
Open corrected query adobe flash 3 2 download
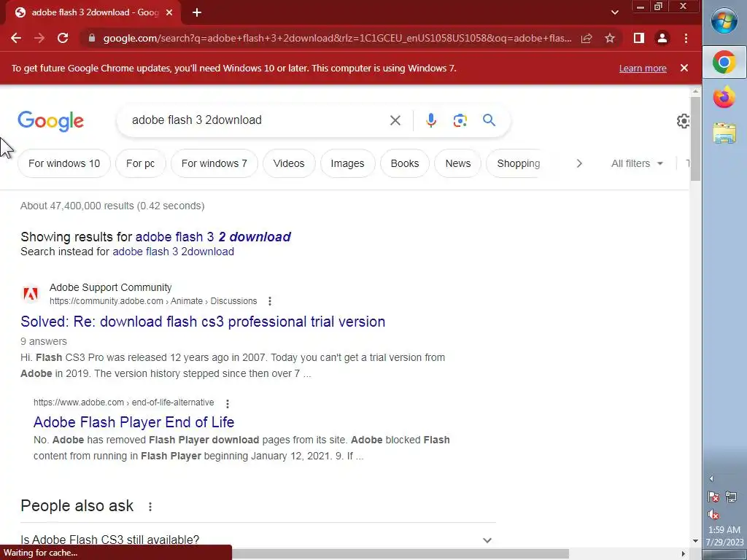click(213, 237)
